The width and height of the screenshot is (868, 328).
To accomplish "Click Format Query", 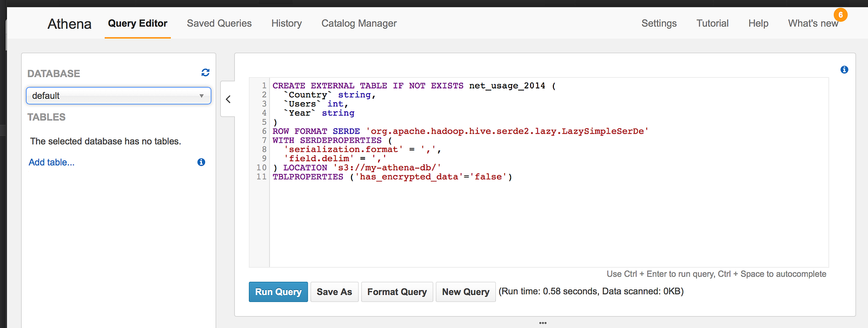I will coord(397,292).
